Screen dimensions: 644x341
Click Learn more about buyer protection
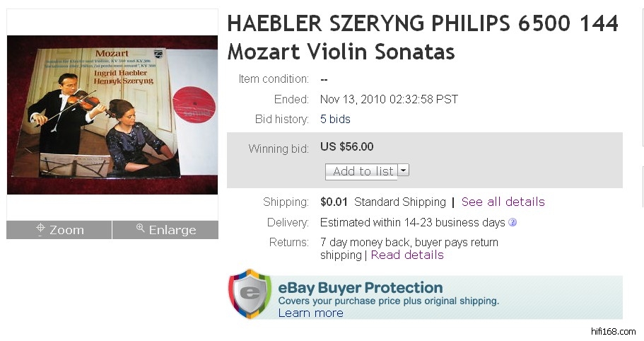[x=310, y=313]
